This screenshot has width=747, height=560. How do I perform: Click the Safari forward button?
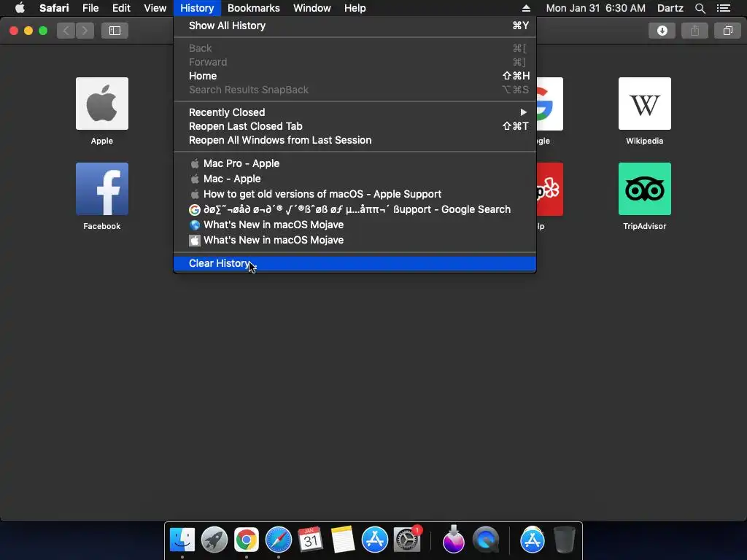pyautogui.click(x=85, y=31)
